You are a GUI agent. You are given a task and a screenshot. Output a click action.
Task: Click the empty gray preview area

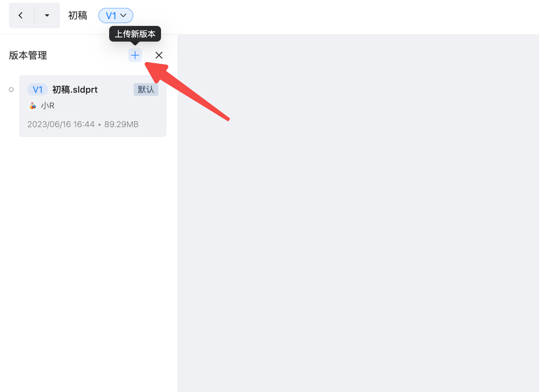point(358,239)
